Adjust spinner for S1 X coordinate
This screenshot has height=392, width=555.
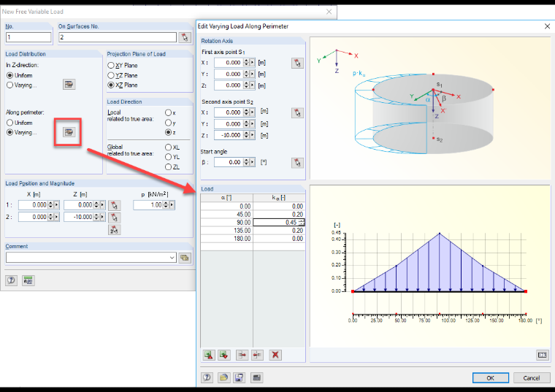(246, 63)
